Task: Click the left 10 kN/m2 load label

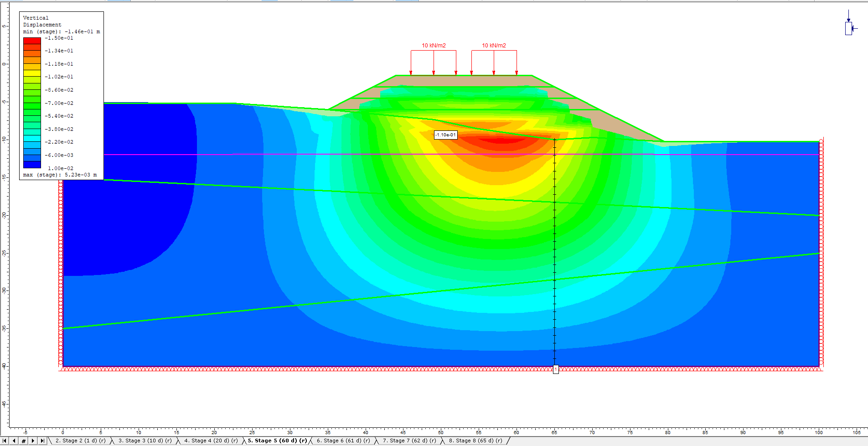Action: 434,46
